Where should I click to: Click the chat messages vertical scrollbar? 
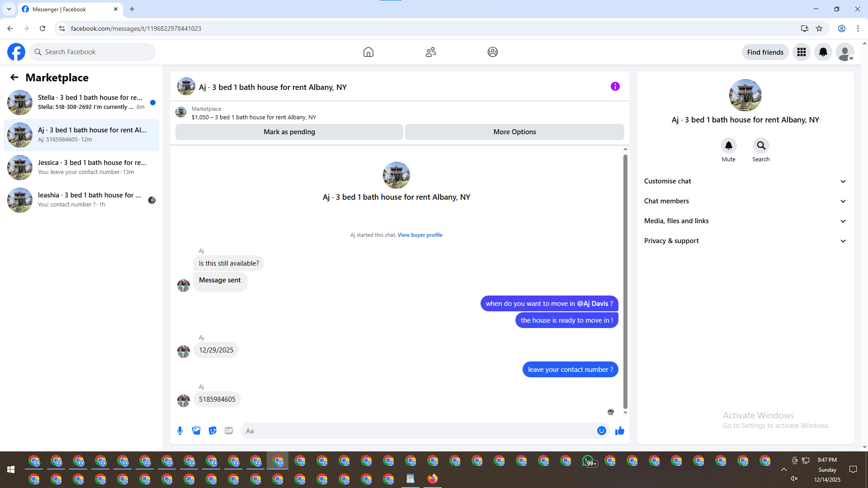[x=625, y=280]
